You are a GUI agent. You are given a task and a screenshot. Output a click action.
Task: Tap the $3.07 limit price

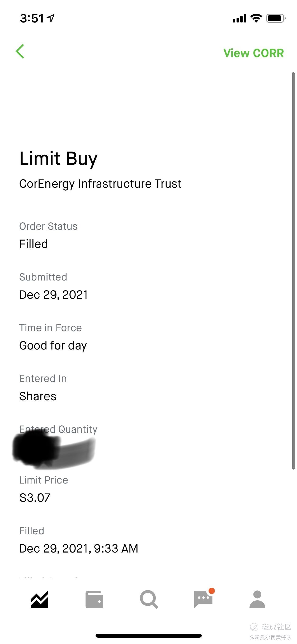pyautogui.click(x=35, y=498)
